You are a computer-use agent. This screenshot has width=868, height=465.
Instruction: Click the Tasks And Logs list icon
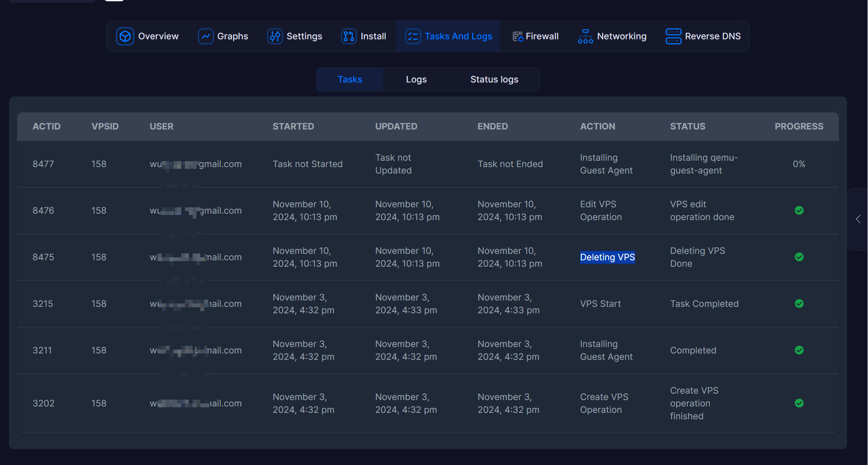pos(413,36)
